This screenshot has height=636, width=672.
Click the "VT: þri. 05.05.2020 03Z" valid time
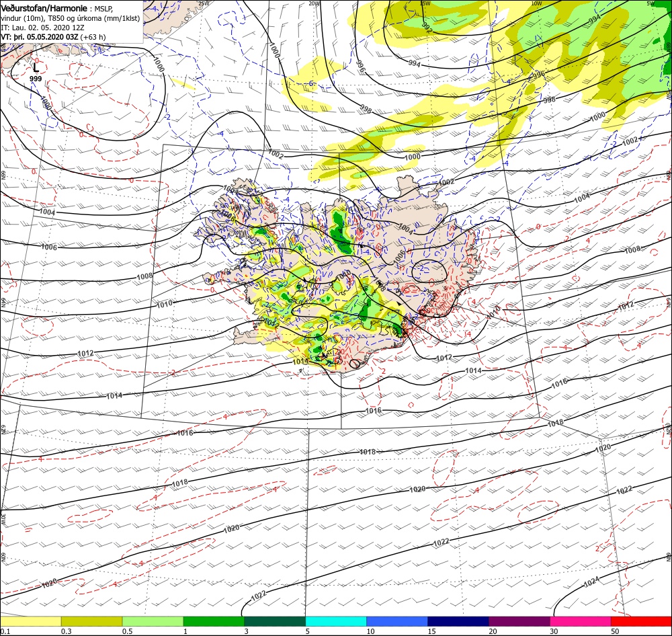click(40, 37)
